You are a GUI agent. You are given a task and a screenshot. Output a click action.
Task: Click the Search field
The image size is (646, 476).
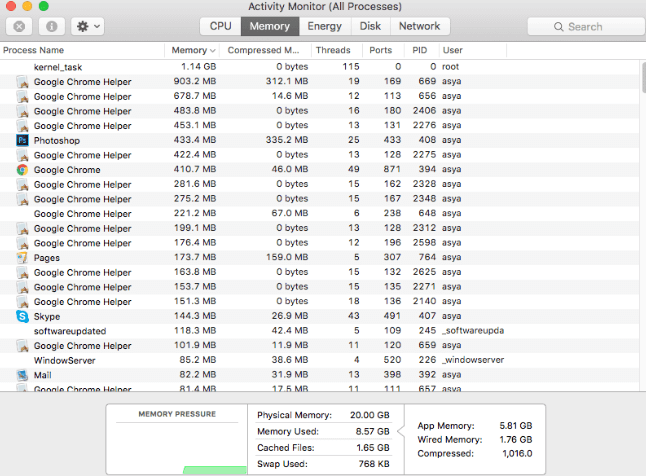[587, 27]
